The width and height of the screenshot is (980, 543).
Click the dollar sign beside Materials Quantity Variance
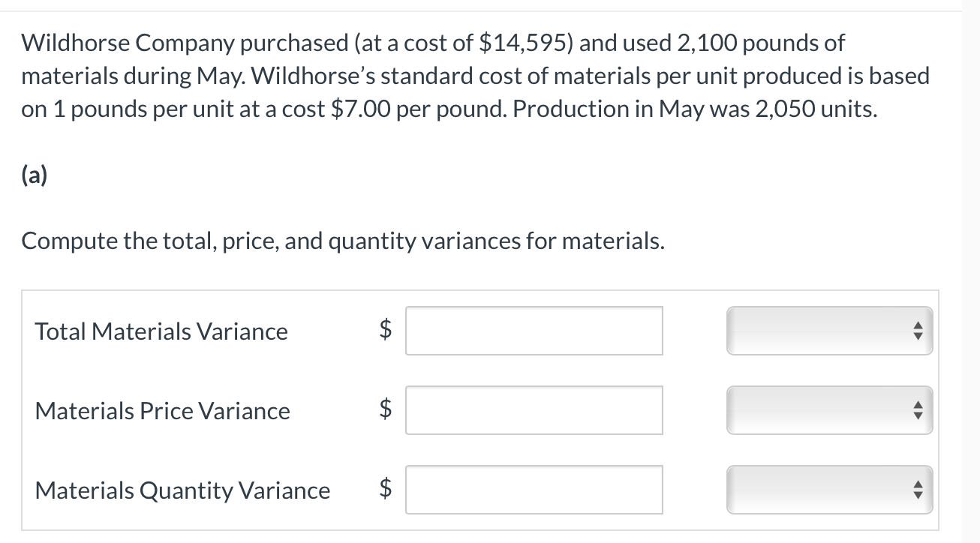pos(386,490)
